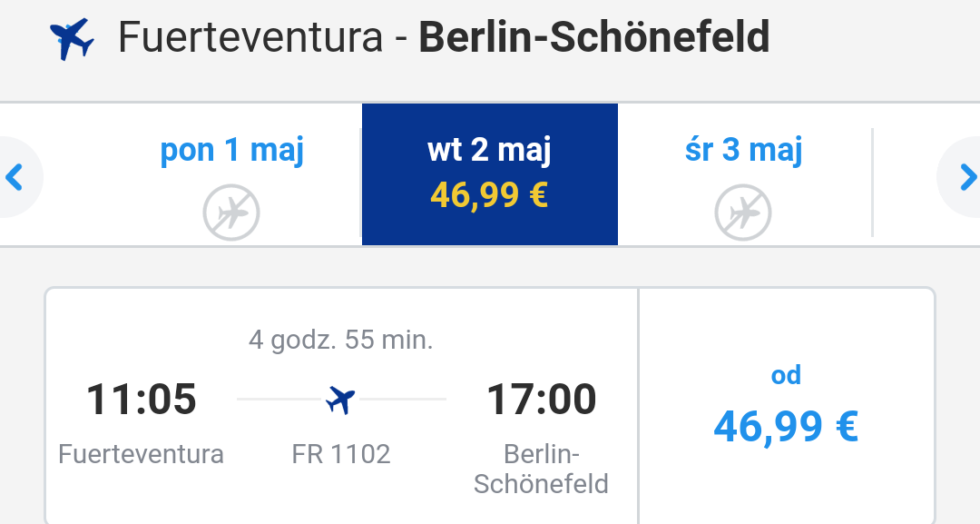
Task: Click no-flight icon under pon 1 maj
Action: click(231, 213)
